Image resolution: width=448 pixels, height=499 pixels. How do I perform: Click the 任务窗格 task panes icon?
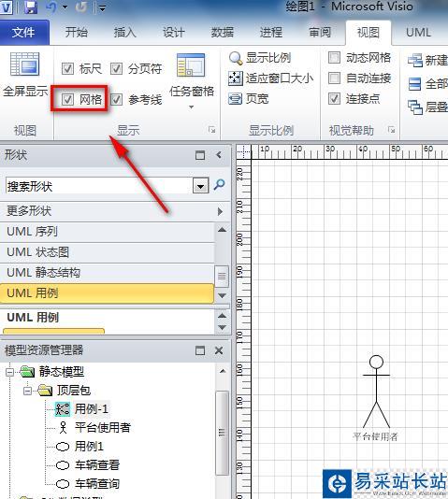[x=191, y=64]
